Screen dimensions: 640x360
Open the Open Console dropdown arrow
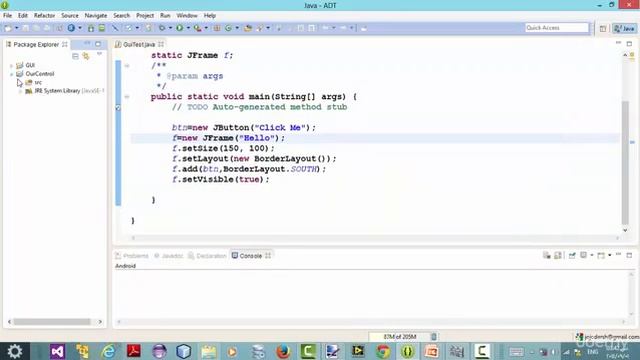pos(609,256)
